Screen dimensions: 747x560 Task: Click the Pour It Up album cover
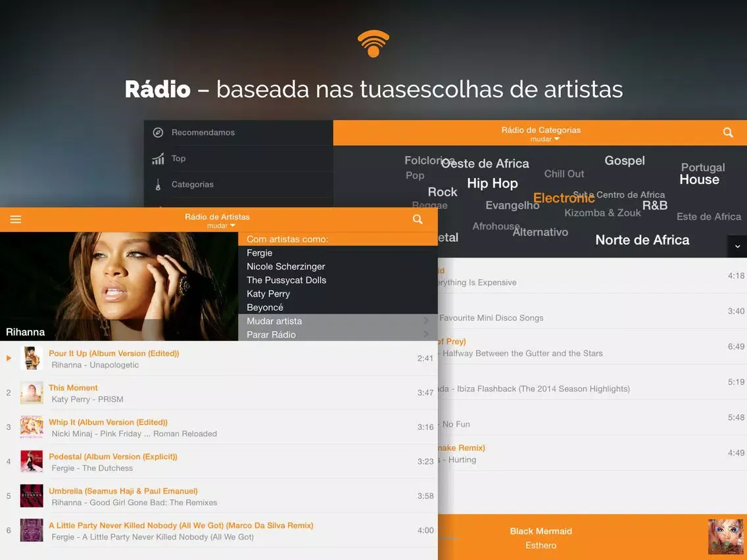[x=32, y=358]
